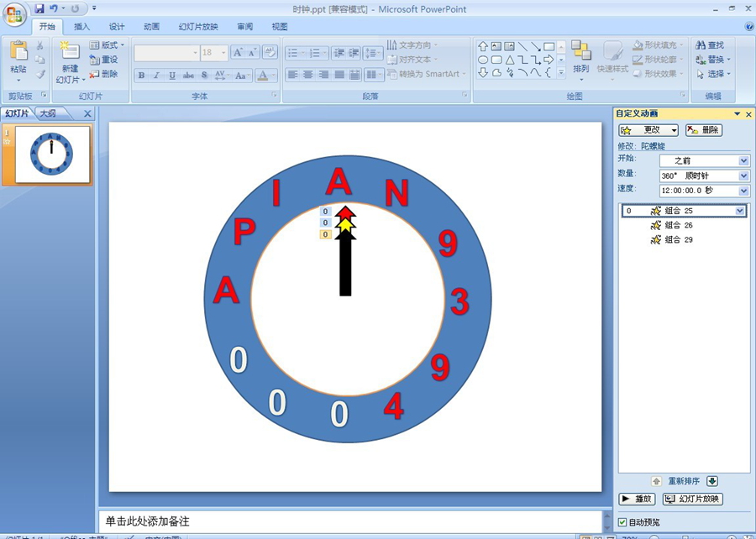
Task: Select the triangle shape in shapes gallery
Action: [510, 60]
